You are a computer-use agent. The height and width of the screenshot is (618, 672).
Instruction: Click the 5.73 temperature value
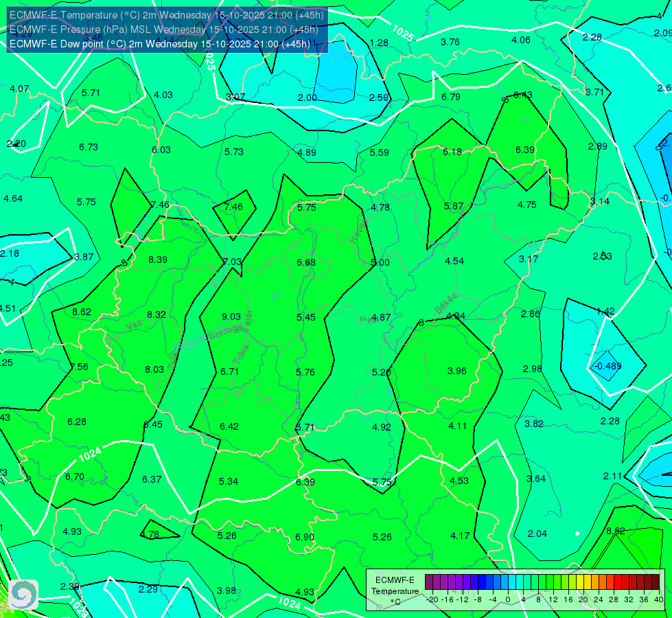point(233,151)
